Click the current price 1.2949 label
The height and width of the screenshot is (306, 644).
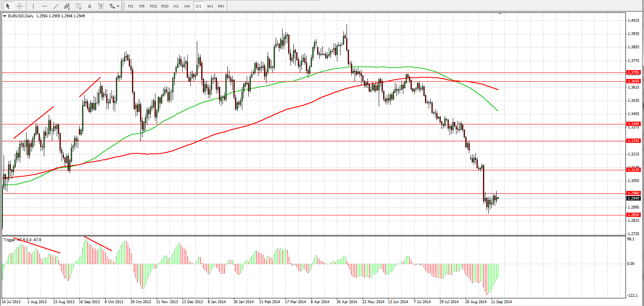[x=634, y=198]
